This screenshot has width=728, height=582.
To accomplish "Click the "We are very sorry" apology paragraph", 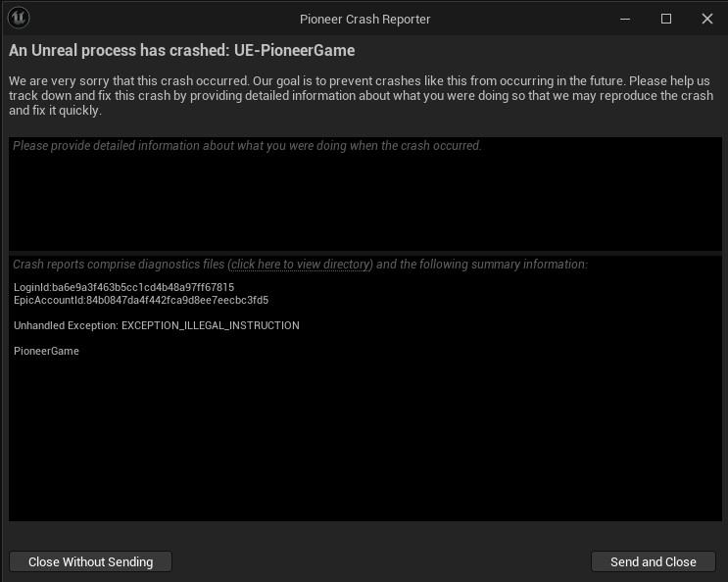I will coord(364,96).
